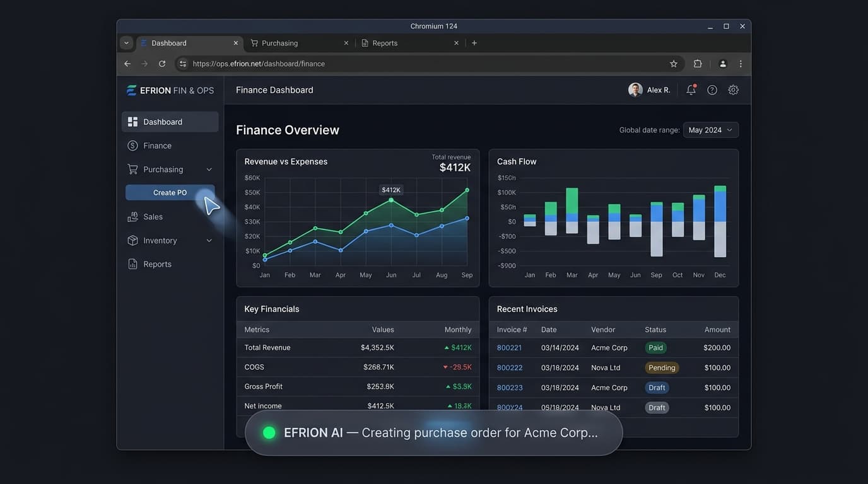Open the browser three-dot menu
Screen dimensions: 868x484
pos(741,64)
